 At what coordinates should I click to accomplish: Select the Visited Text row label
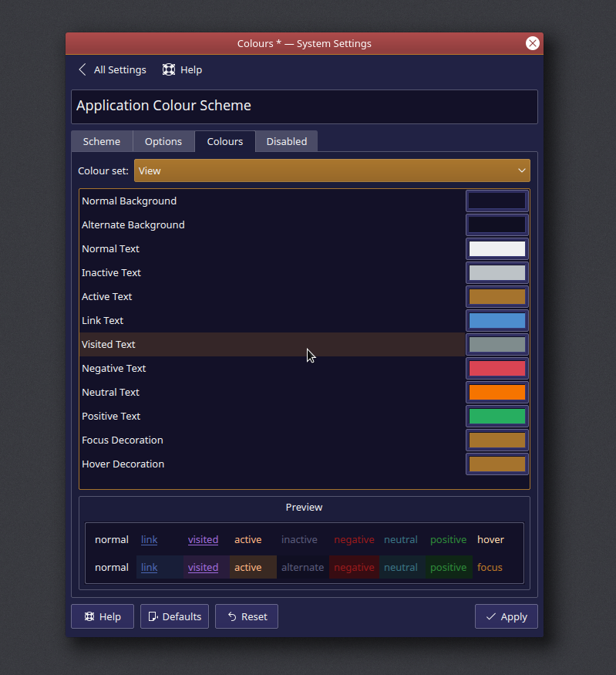pos(109,344)
